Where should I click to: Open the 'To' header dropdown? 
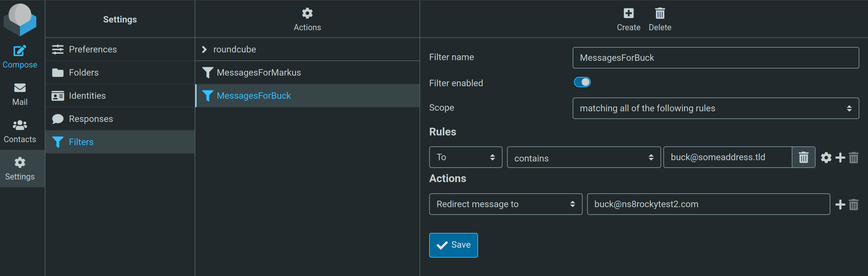point(465,157)
